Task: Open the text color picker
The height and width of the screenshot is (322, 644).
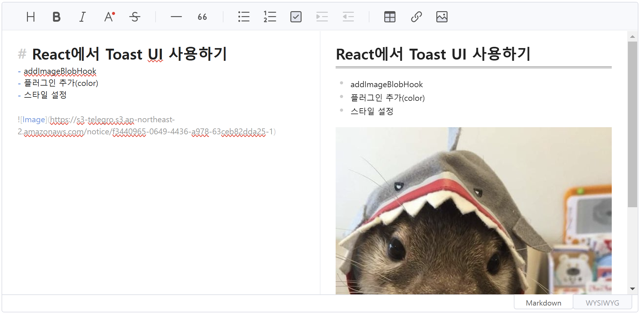Action: pos(109,17)
